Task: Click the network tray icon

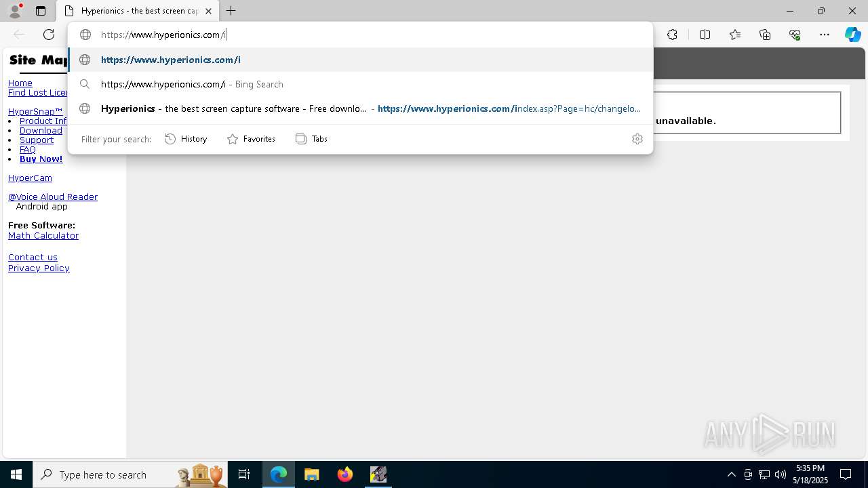Action: 764,474
